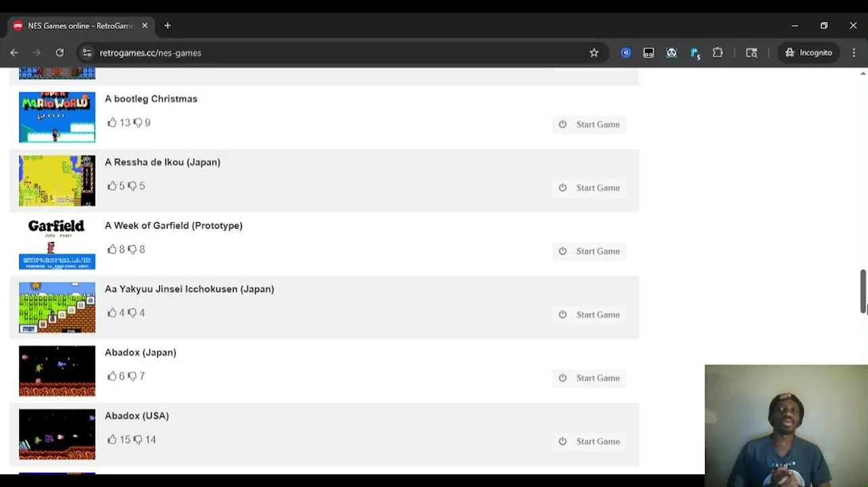Click the Garfield game thumbnail
This screenshot has width=868, height=487.
[x=57, y=244]
